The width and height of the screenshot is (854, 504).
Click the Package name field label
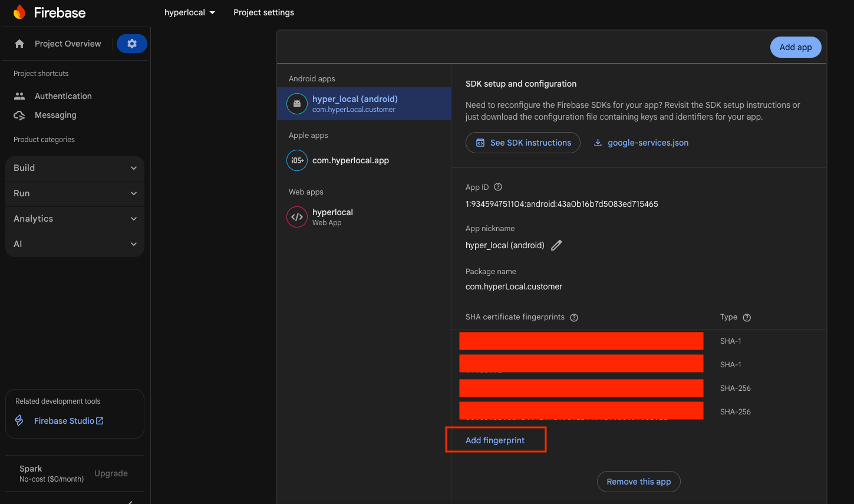(x=491, y=272)
